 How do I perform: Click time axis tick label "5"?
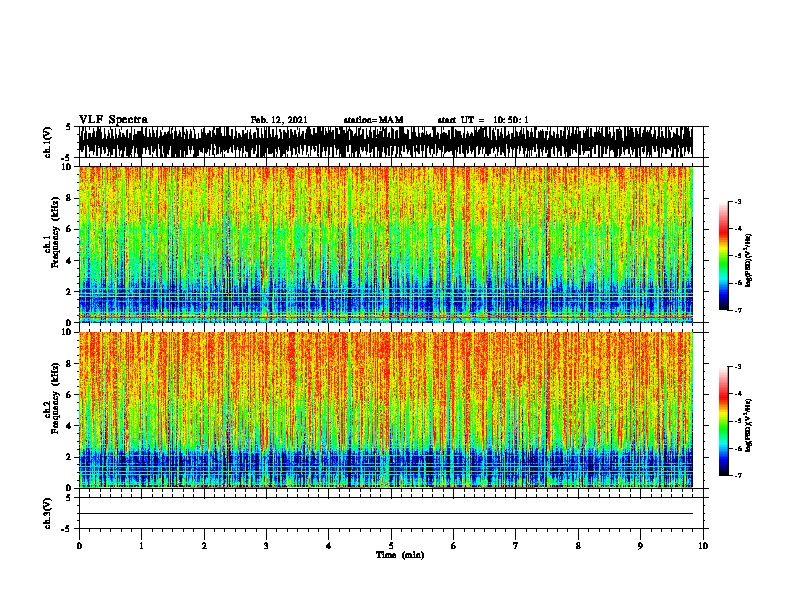tap(391, 546)
